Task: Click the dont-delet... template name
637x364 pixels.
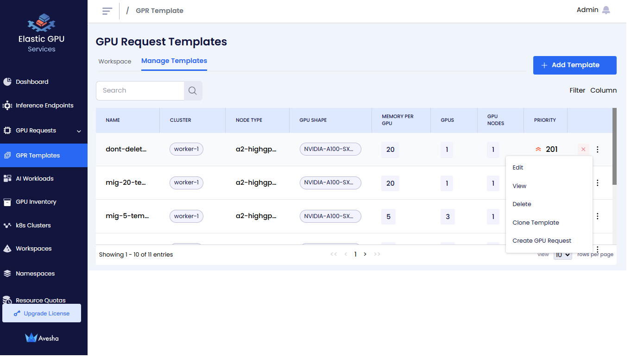Action: [126, 149]
